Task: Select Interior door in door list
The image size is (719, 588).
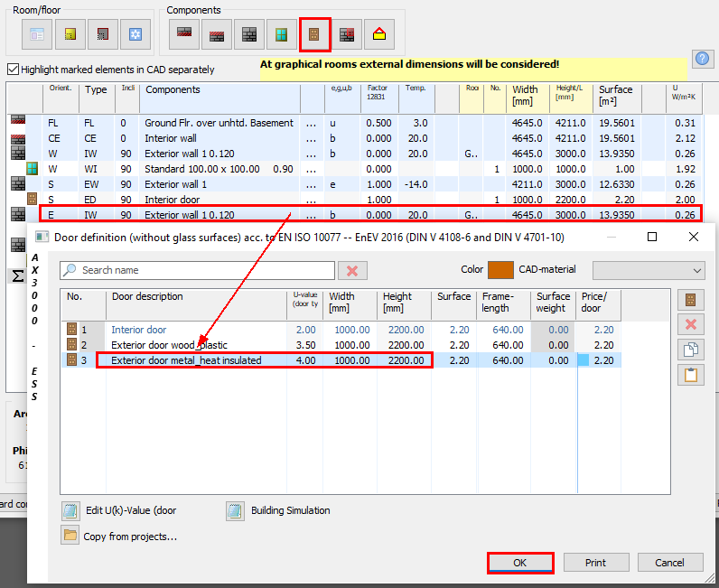Action: point(139,330)
